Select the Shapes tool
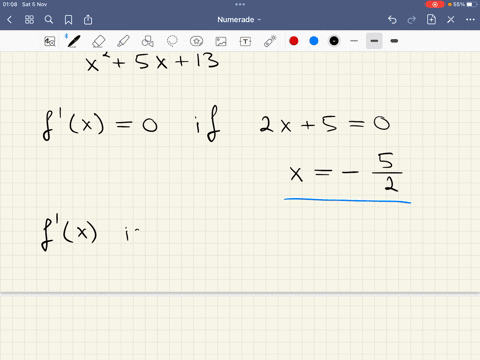The height and width of the screenshot is (360, 480). [x=147, y=41]
